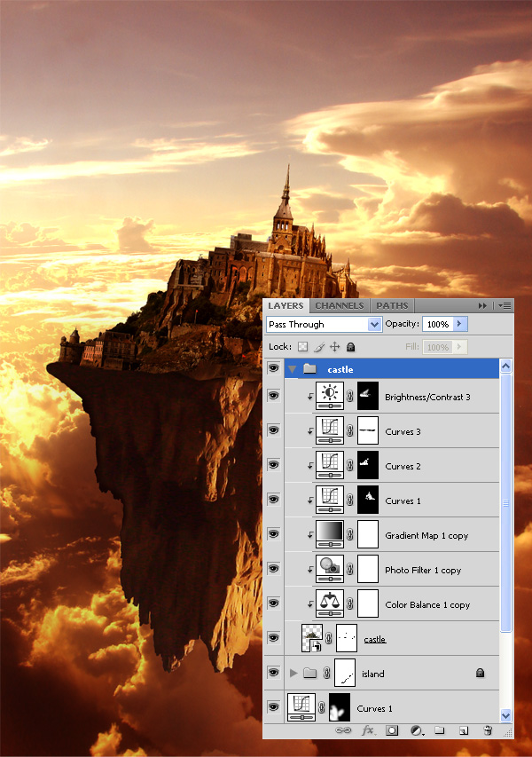
Task: Select the Gradient Map adjustment icon
Action: 330,534
